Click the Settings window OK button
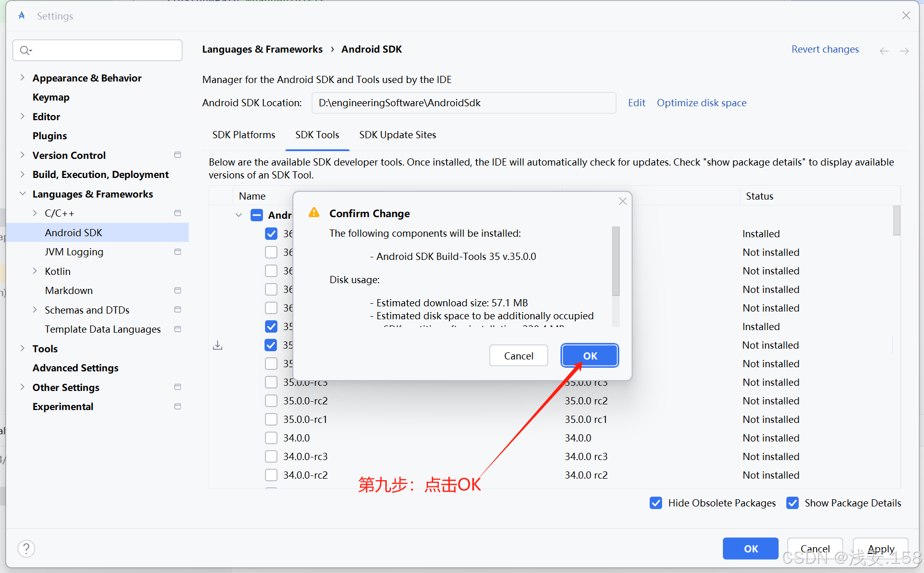 [x=751, y=549]
